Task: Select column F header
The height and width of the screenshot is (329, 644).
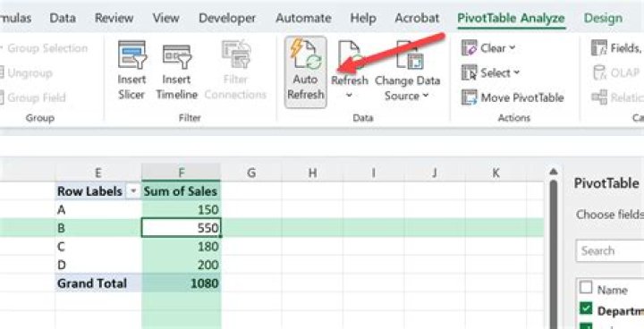Action: [181, 173]
